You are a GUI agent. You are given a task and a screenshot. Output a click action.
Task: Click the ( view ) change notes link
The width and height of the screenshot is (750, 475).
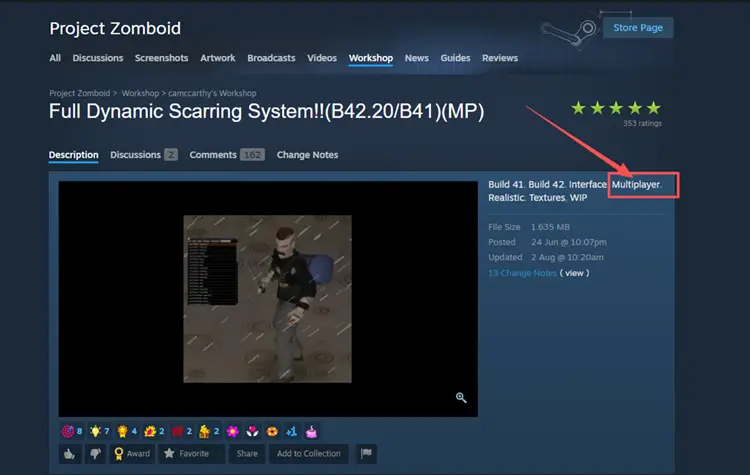pyautogui.click(x=574, y=273)
